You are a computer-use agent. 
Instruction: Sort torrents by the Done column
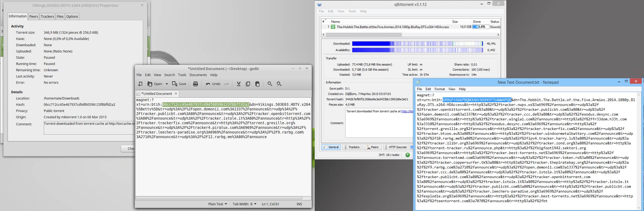pos(480,21)
